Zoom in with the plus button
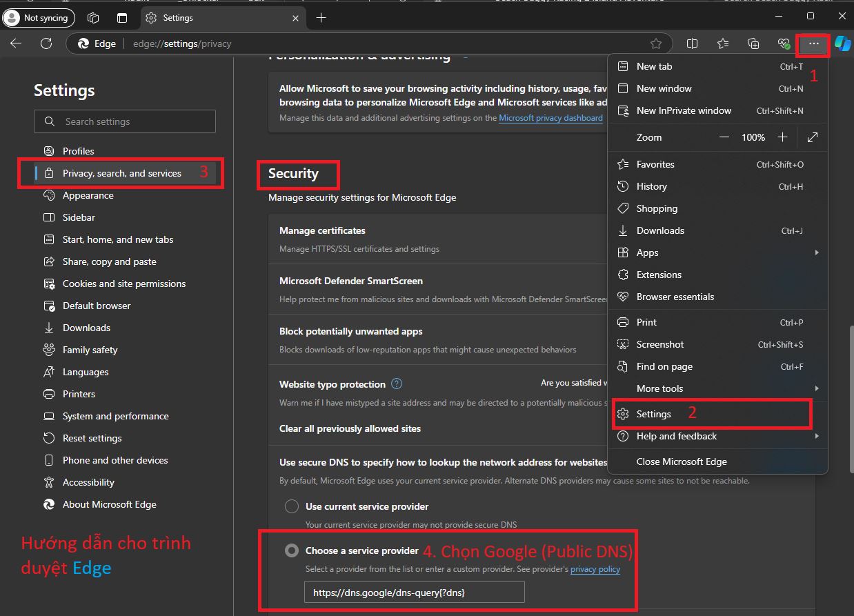The image size is (854, 616). pyautogui.click(x=782, y=137)
